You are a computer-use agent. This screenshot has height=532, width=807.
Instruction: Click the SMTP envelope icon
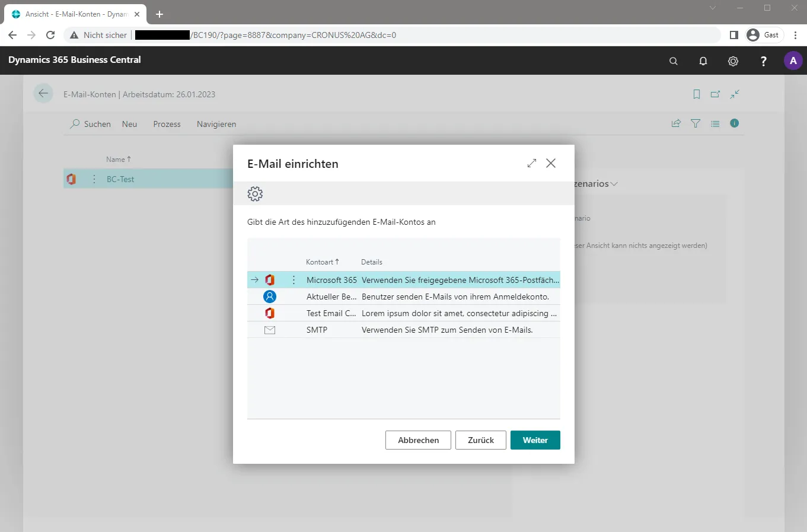(270, 330)
